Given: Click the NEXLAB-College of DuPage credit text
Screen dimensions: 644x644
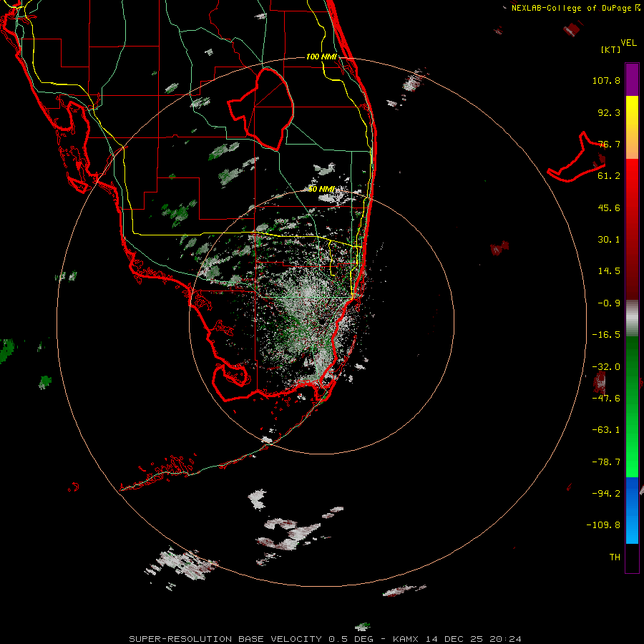Looking at the screenshot, I should (571, 8).
